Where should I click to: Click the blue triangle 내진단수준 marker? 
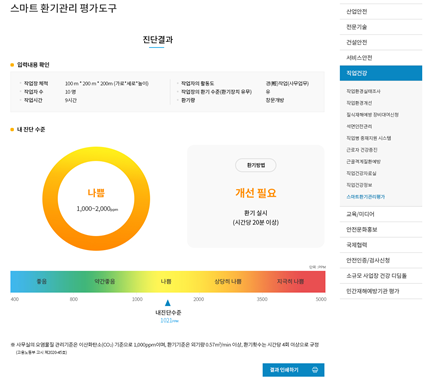[x=168, y=303]
